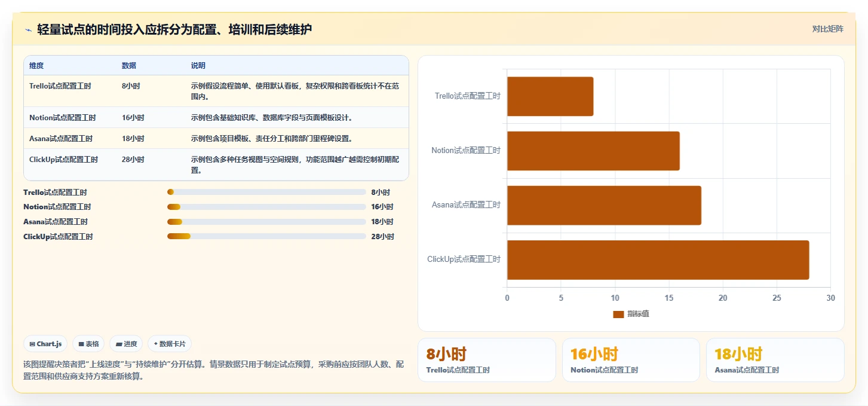
Task: Click the slide title 轻量试点的时间投入
Action: coord(174,29)
